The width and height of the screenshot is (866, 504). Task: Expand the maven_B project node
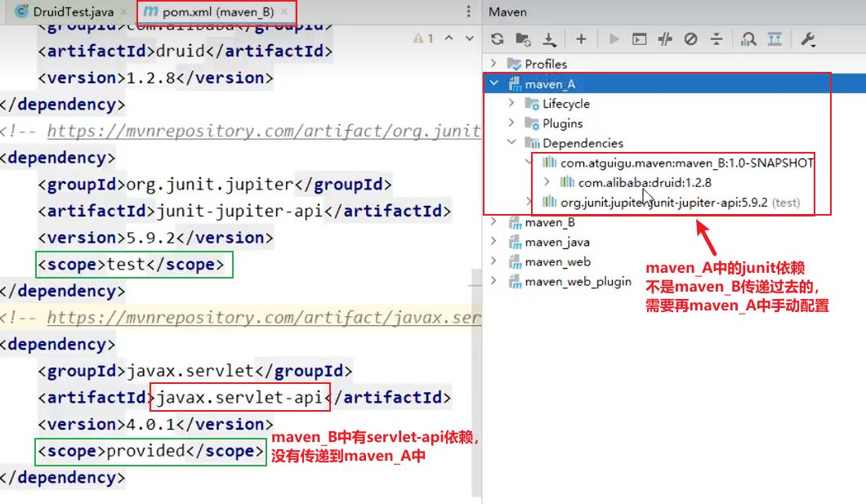493,222
